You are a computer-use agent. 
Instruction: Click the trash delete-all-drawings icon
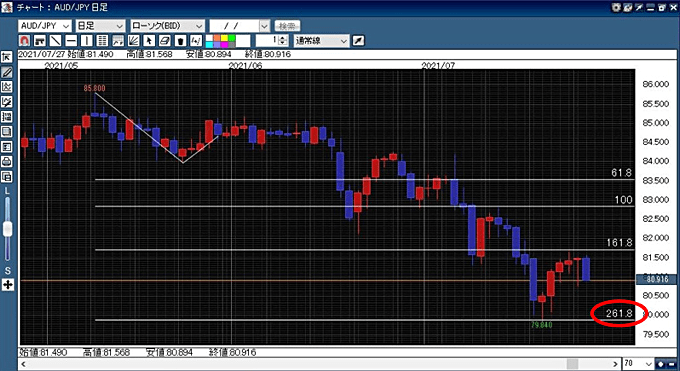point(180,41)
